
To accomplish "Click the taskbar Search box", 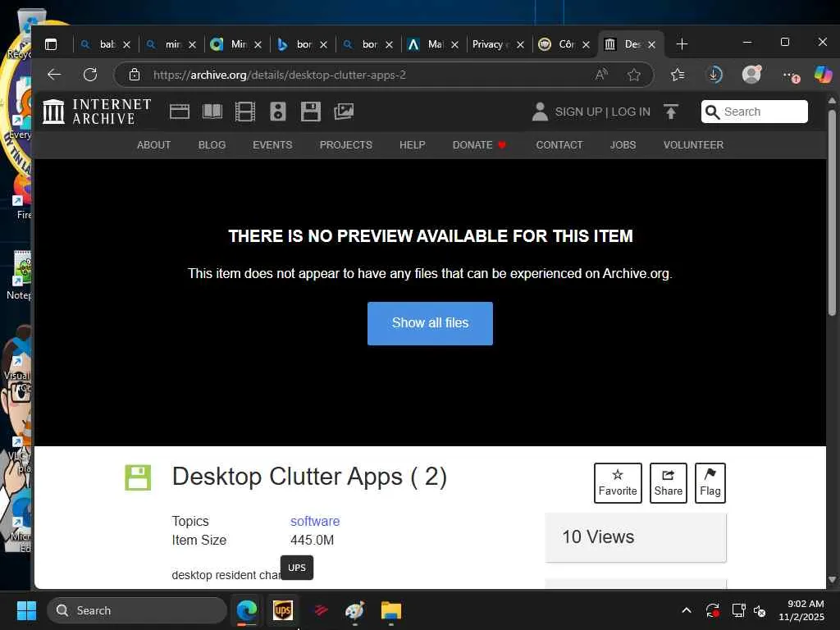I will 137,610.
